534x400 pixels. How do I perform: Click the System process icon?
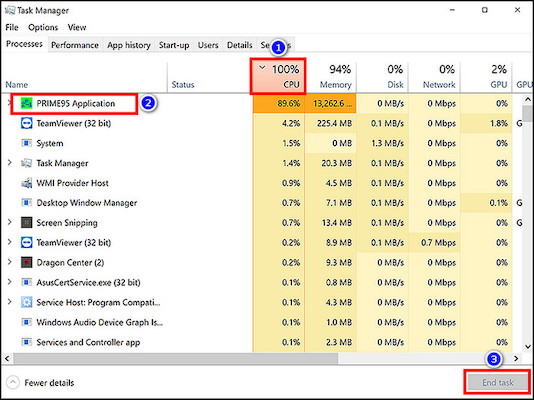(x=27, y=143)
